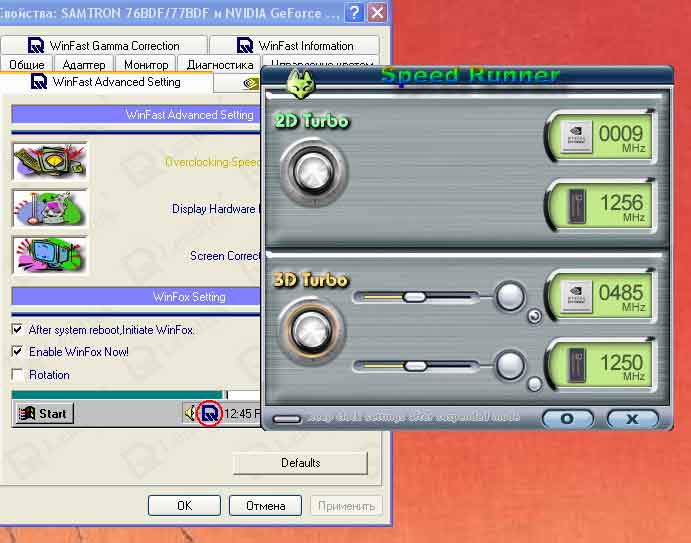Switch to the Адаптер tab

(x=84, y=64)
